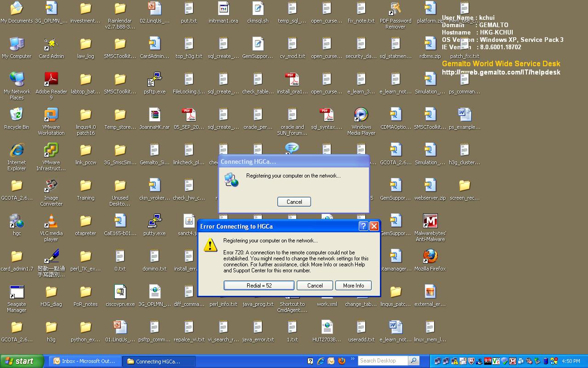
Task: Select the VMware Infrastructure shortcut
Action: pyautogui.click(x=51, y=157)
